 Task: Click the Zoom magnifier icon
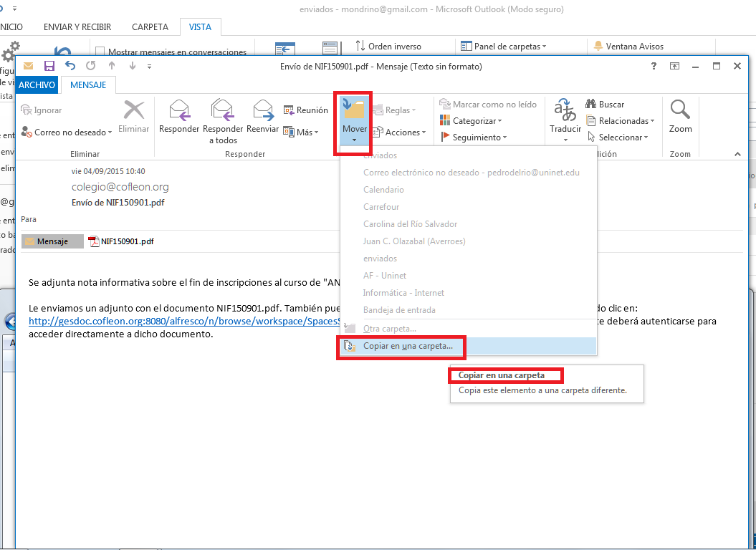coord(680,111)
